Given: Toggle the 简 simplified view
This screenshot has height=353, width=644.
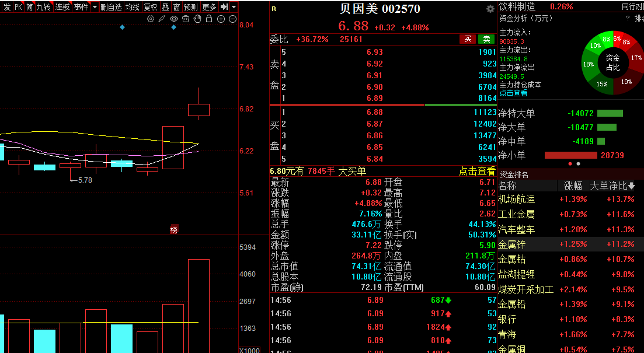Looking at the screenshot, I should pyautogui.click(x=29, y=7).
